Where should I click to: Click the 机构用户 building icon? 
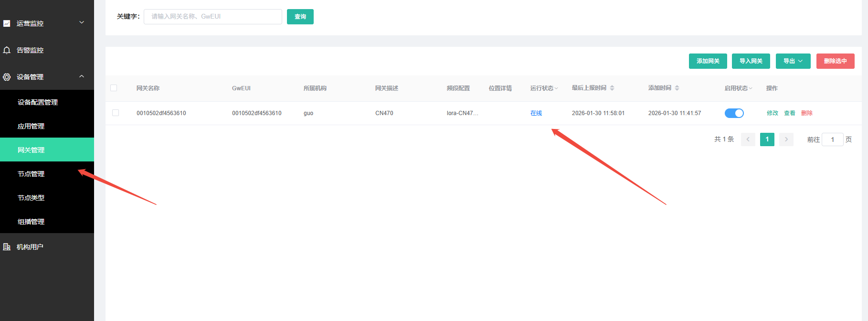pyautogui.click(x=7, y=247)
